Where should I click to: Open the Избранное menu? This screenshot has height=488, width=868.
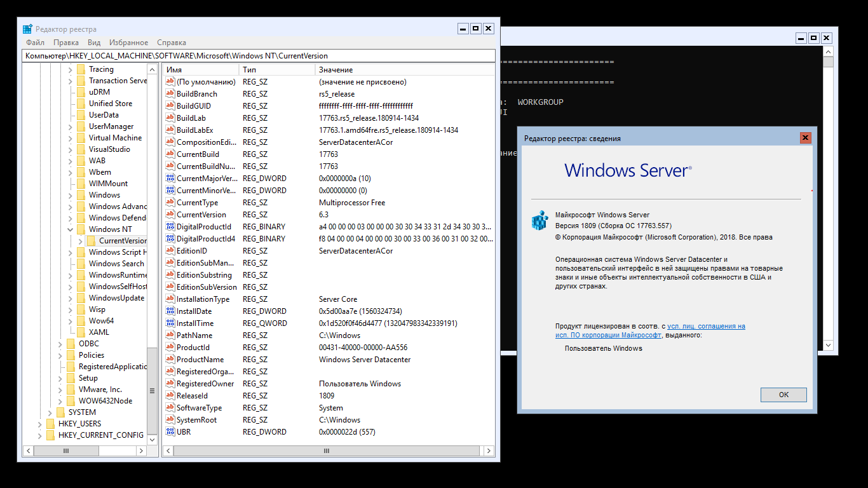128,43
